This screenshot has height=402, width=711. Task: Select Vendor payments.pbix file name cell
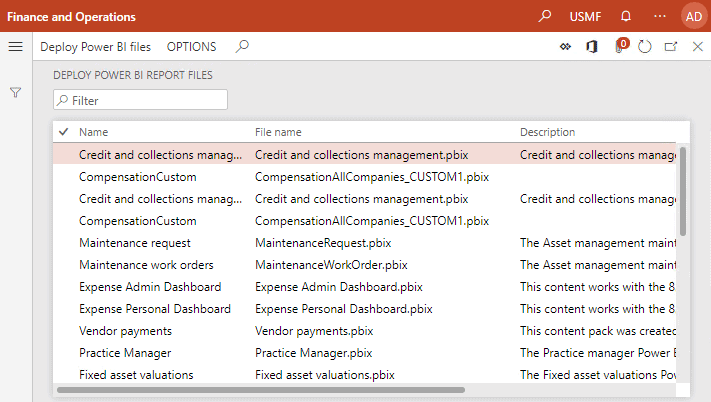(314, 331)
